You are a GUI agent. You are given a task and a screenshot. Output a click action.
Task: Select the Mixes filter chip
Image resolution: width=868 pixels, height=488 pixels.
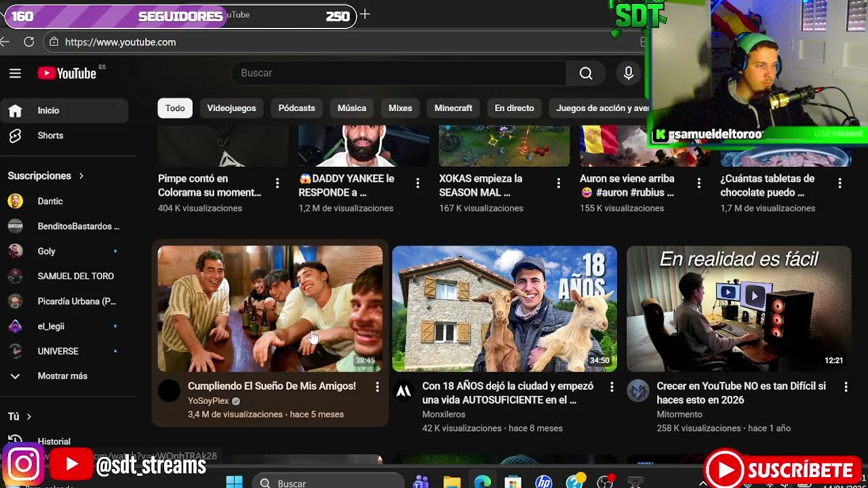(x=400, y=108)
